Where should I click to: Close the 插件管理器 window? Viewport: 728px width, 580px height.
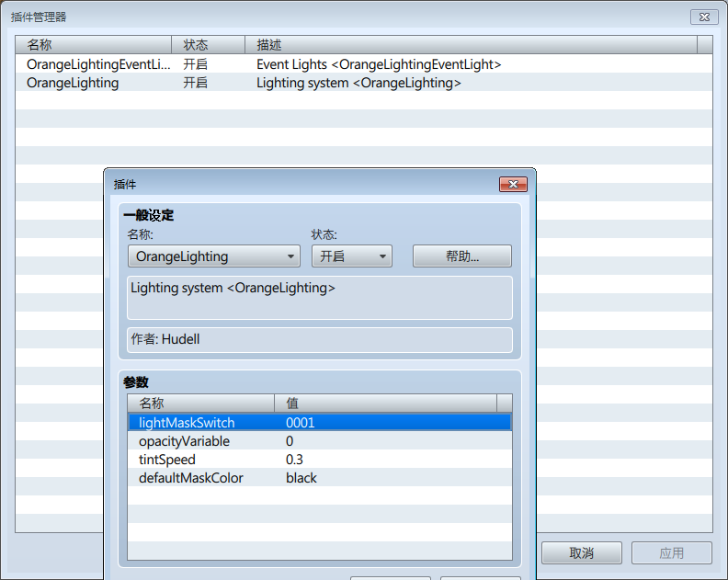coord(704,17)
